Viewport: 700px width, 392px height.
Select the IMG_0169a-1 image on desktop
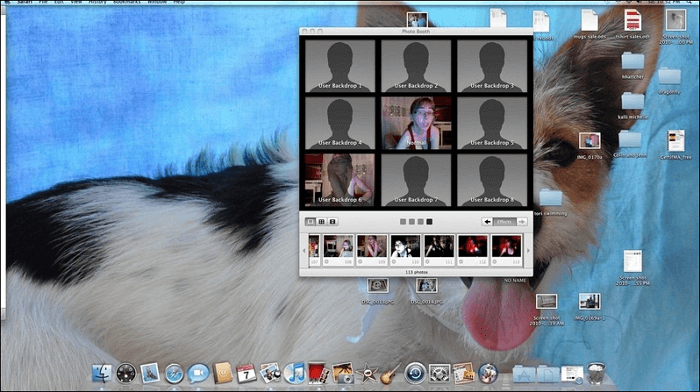pos(589,307)
